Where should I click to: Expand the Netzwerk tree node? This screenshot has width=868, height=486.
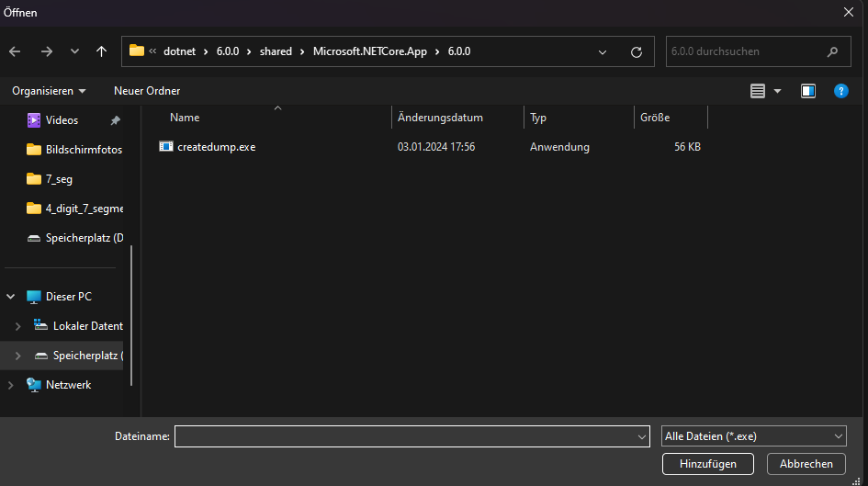[x=10, y=385]
